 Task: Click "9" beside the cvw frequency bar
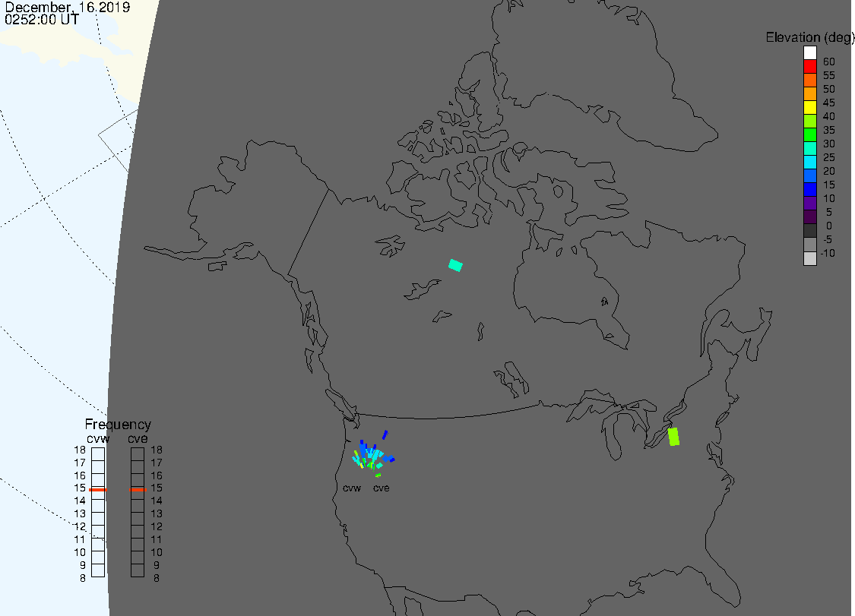83,565
